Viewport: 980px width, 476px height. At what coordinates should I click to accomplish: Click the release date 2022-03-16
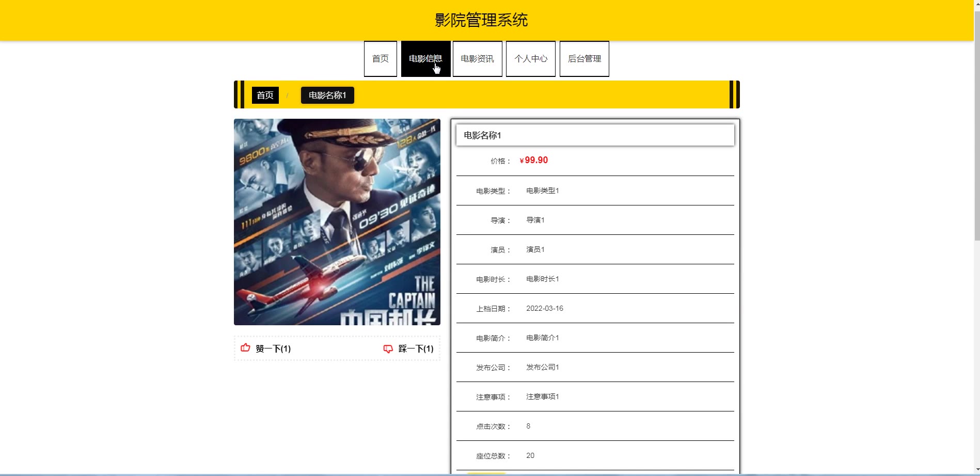[545, 308]
